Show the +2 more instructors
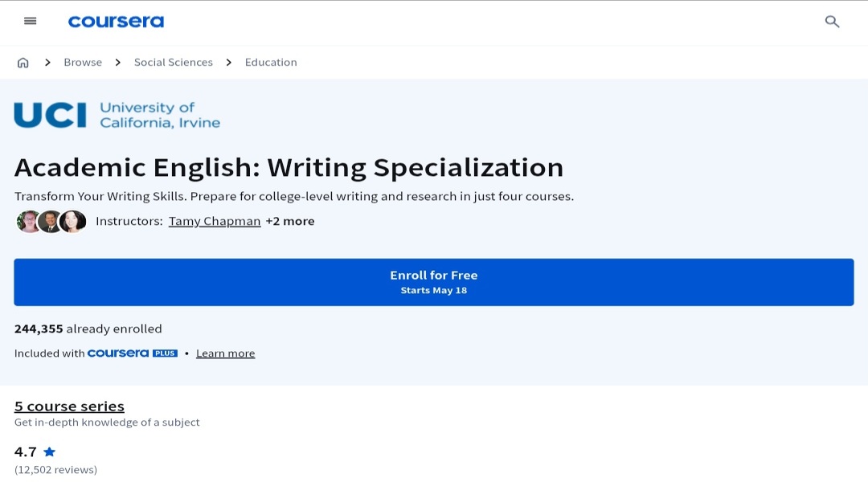The width and height of the screenshot is (868, 482). 289,221
